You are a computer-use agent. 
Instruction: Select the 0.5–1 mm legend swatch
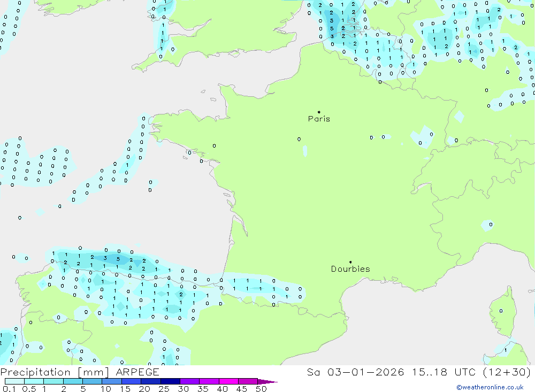point(34,381)
